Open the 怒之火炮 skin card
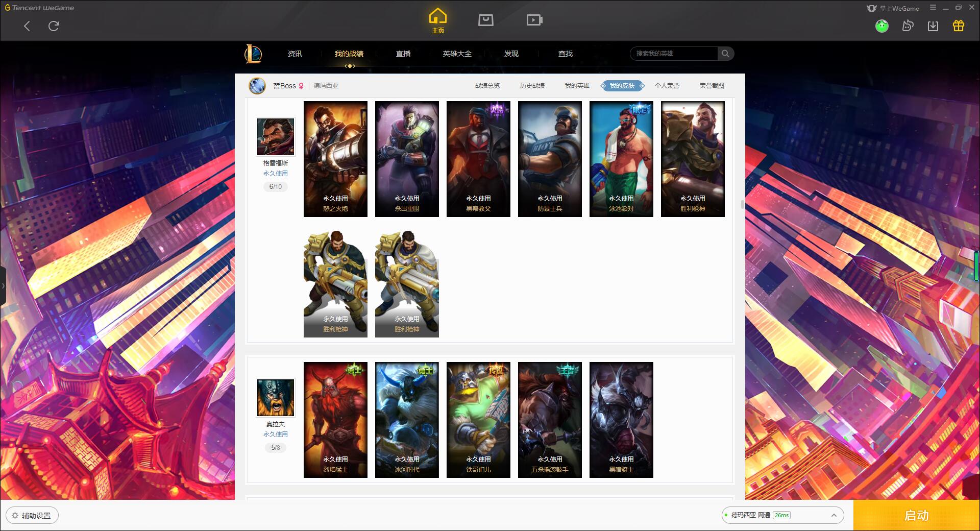This screenshot has height=531, width=980. pos(335,159)
